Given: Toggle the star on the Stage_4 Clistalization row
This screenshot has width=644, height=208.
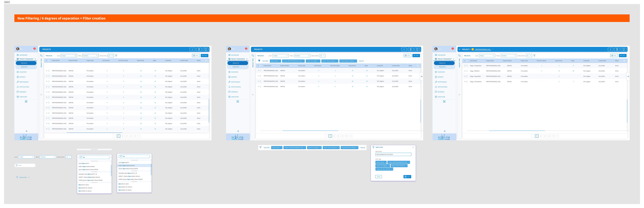Looking at the screenshot, I should (467, 82).
